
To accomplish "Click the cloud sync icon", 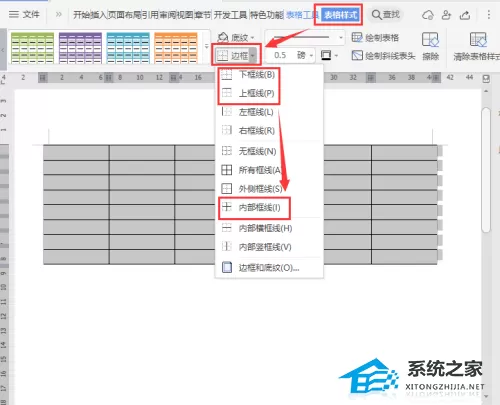I will pyautogui.click(x=428, y=15).
